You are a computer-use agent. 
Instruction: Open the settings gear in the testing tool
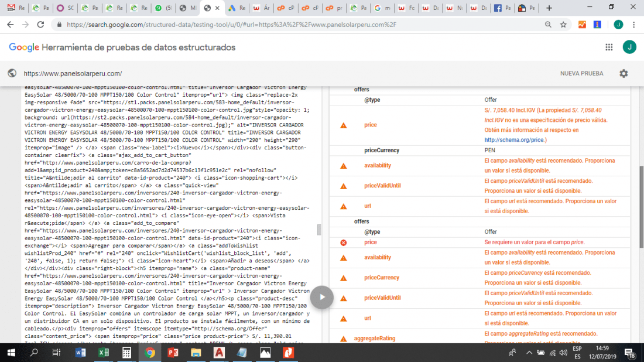point(624,74)
